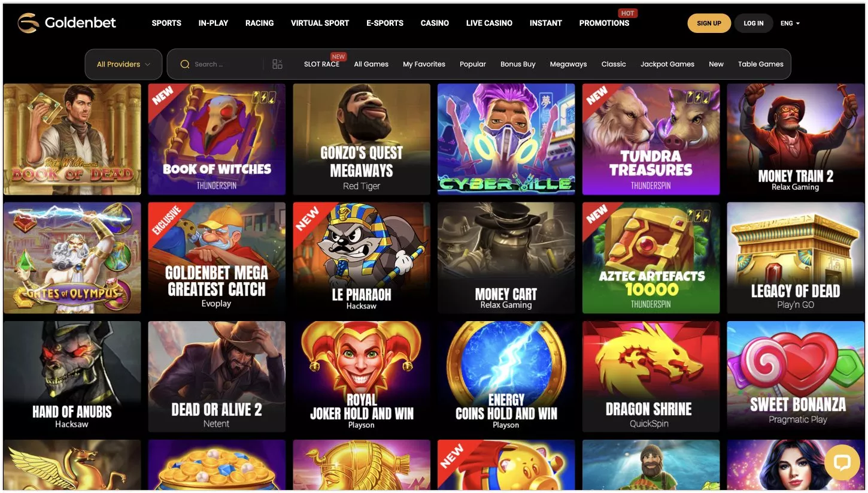
Task: Click the Log In button
Action: pos(753,23)
